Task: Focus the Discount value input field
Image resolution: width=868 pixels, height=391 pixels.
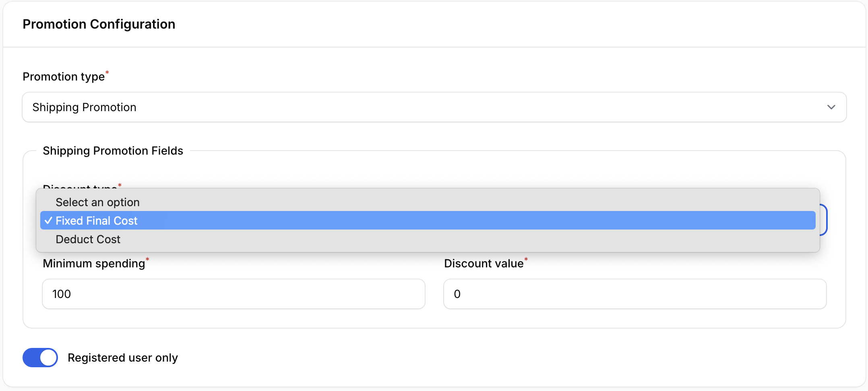Action: (x=635, y=294)
